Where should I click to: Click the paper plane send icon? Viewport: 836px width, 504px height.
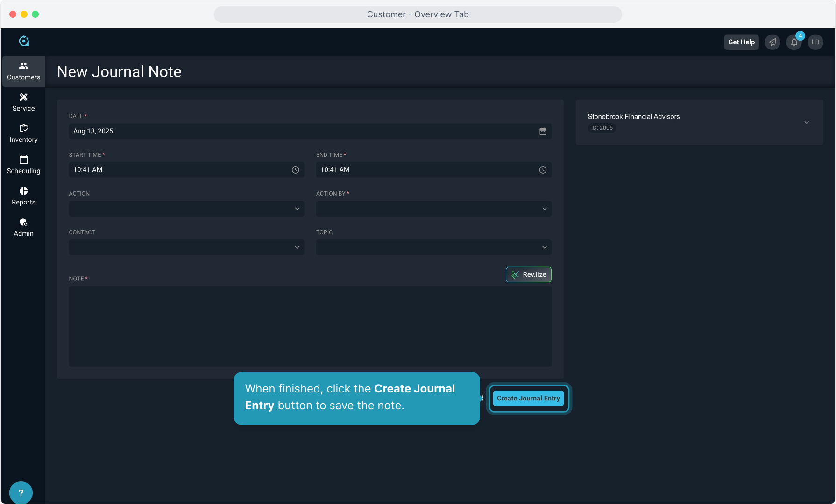[772, 42]
